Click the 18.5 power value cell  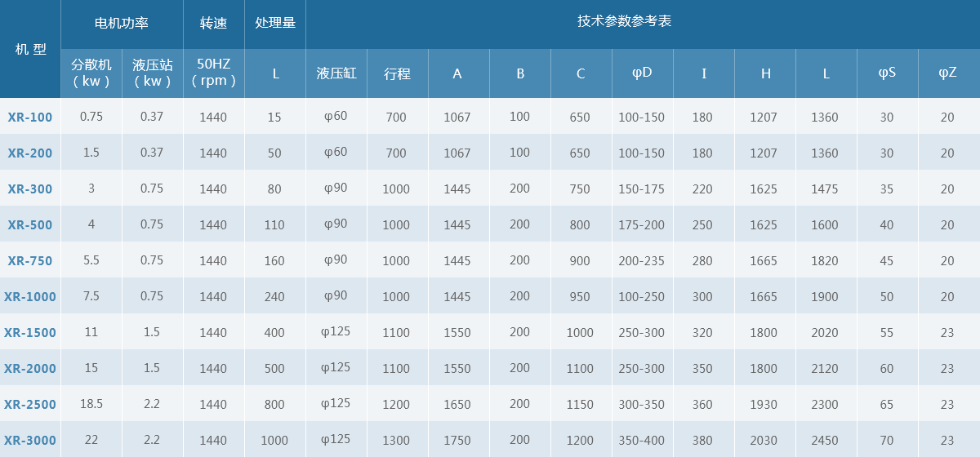tap(91, 404)
